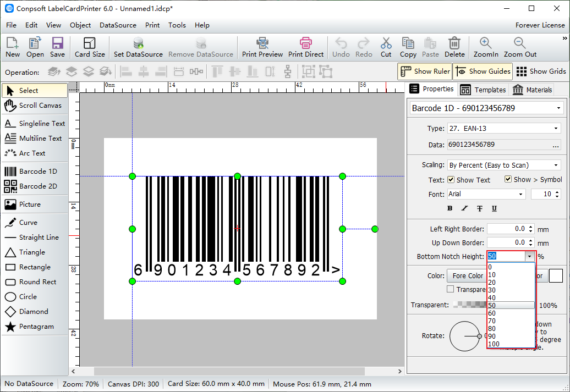This screenshot has width=570, height=392.
Task: Click Print Direct icon
Action: click(306, 47)
